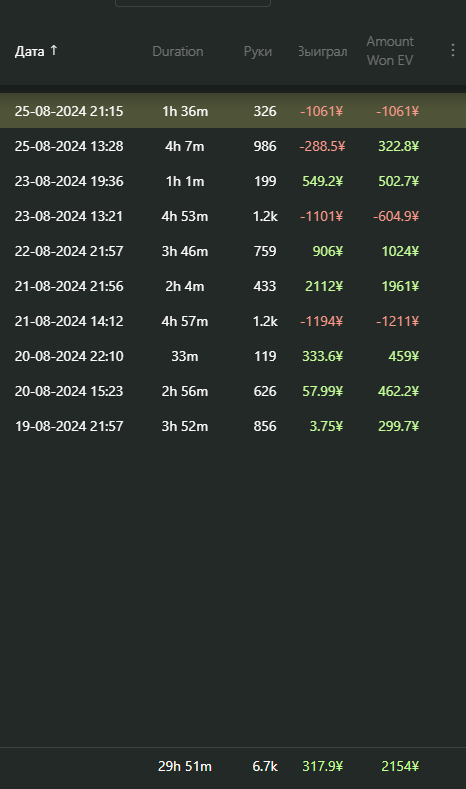Sort by Amount Won EV header
The image size is (466, 789).
[390, 51]
